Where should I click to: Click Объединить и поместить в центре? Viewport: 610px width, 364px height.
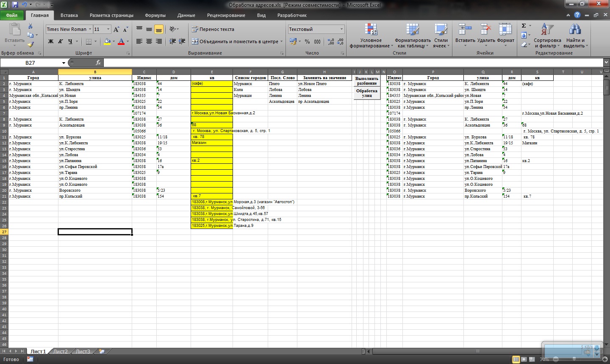point(236,41)
